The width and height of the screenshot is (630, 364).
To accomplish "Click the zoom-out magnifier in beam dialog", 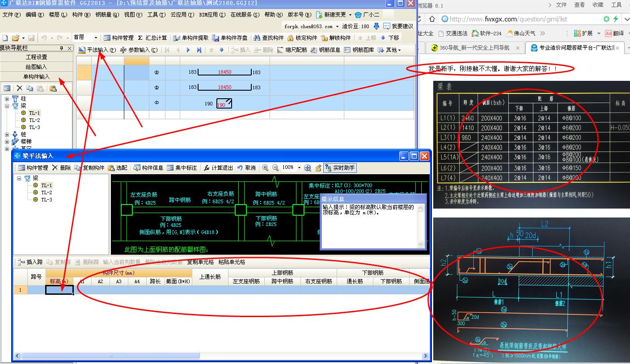I will click(x=275, y=168).
